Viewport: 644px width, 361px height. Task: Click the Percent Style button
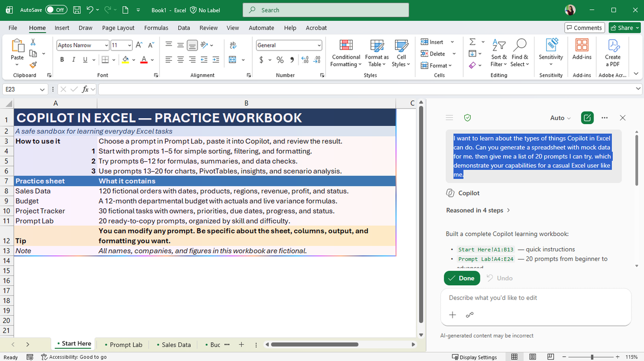pos(280,60)
